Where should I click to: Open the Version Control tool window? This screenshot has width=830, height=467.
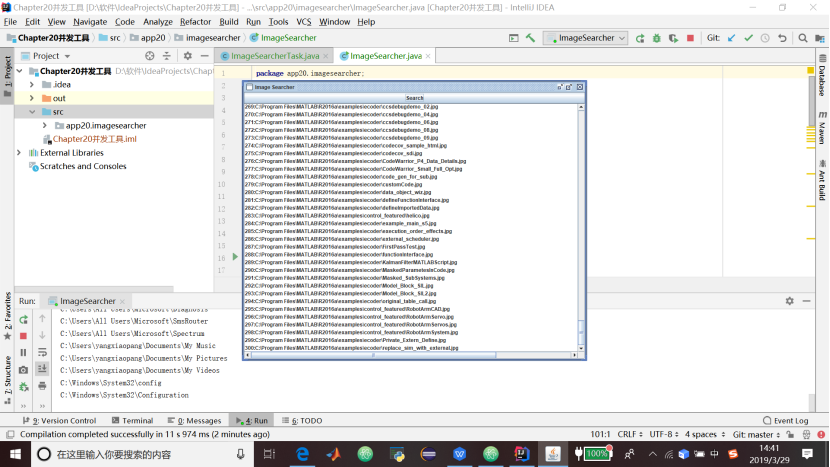point(59,420)
